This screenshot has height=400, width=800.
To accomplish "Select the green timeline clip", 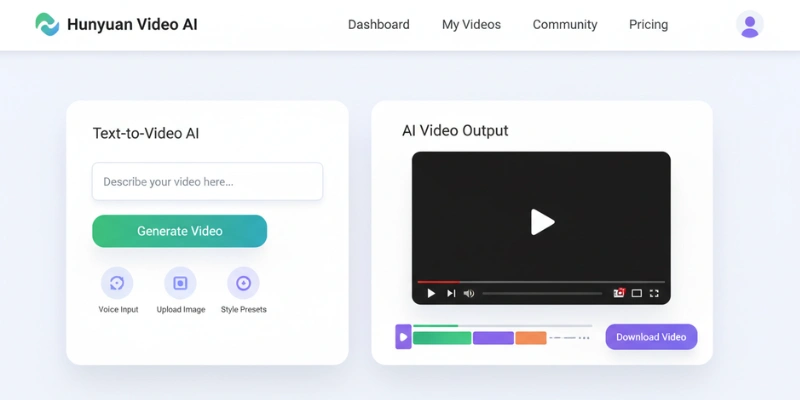I will 442,338.
